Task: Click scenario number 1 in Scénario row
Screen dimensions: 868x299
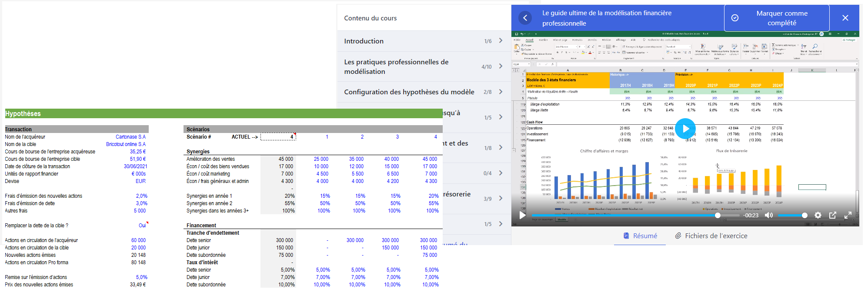Action: [x=327, y=136]
